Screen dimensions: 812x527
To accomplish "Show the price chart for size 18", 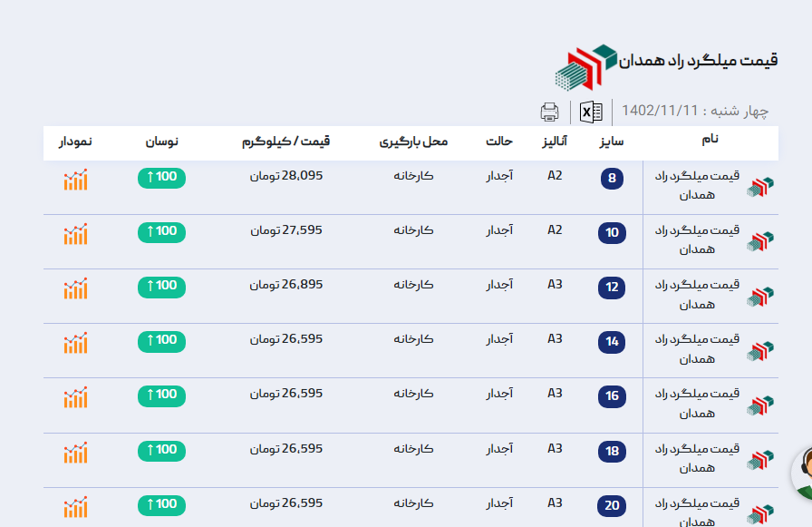I will pos(76,452).
